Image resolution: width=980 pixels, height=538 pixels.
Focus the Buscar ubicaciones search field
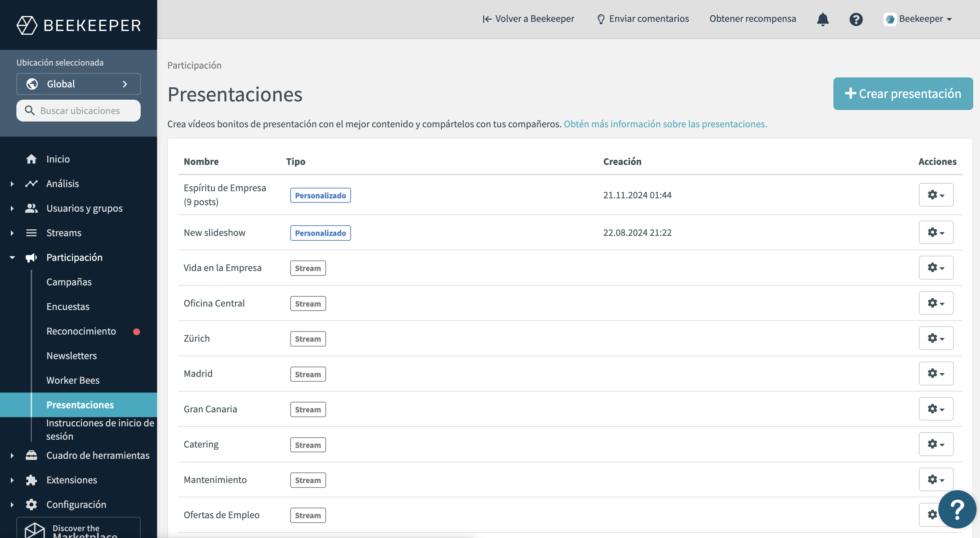(x=79, y=111)
